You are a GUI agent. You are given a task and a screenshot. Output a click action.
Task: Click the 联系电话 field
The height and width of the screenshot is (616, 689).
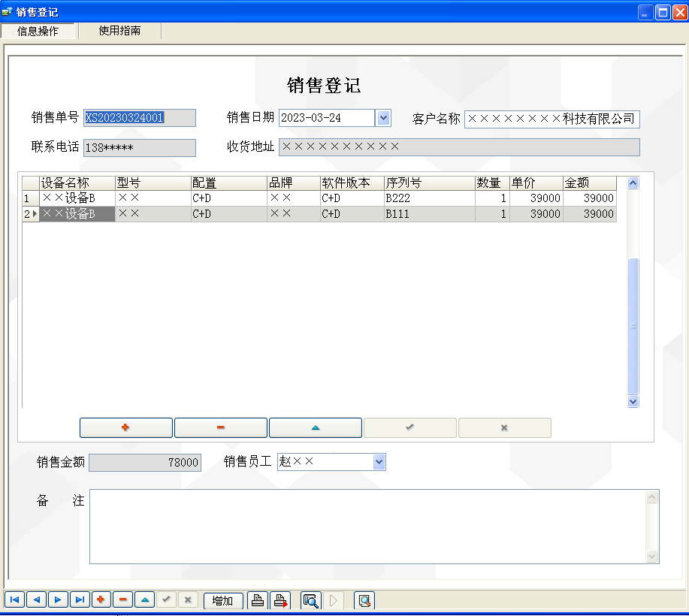pyautogui.click(x=139, y=148)
